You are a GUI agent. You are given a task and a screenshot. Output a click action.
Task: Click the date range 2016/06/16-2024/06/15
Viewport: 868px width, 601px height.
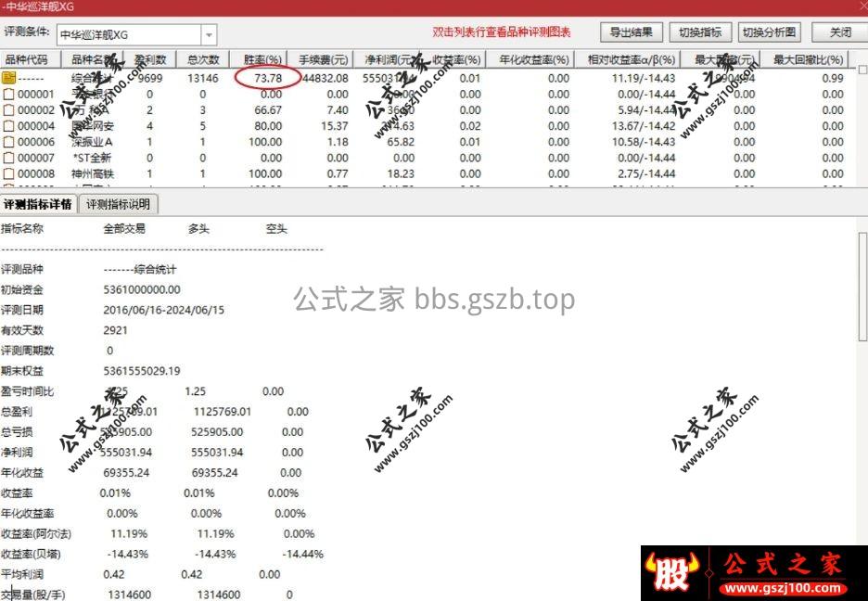(x=164, y=310)
